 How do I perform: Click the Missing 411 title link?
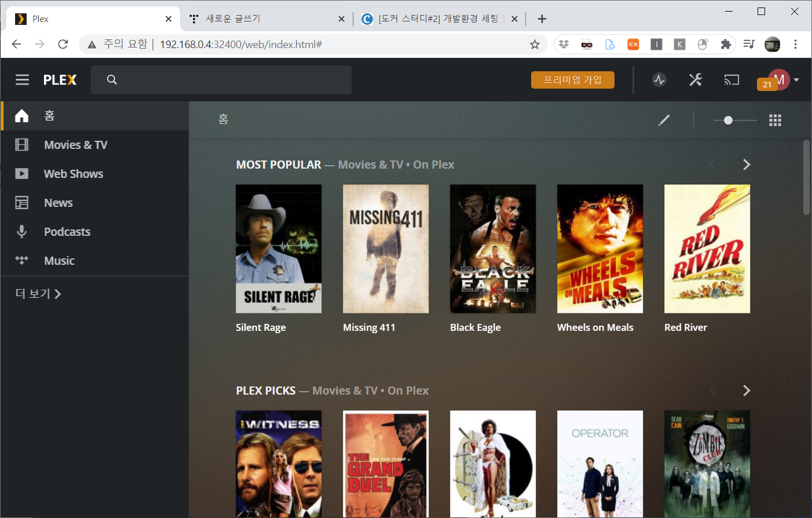[x=369, y=327]
